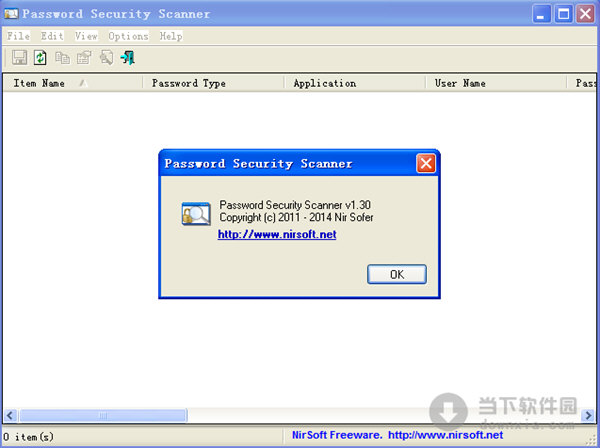Click the Find toolbar icon

click(106, 58)
